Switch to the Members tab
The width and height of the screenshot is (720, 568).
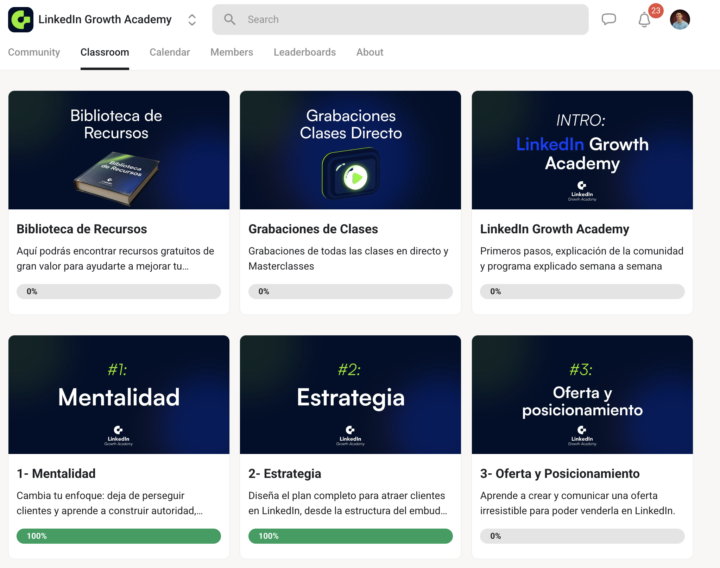pos(231,52)
